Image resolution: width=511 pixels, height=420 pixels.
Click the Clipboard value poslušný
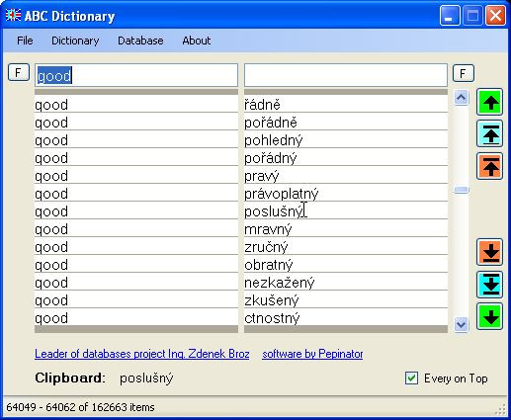(x=146, y=378)
